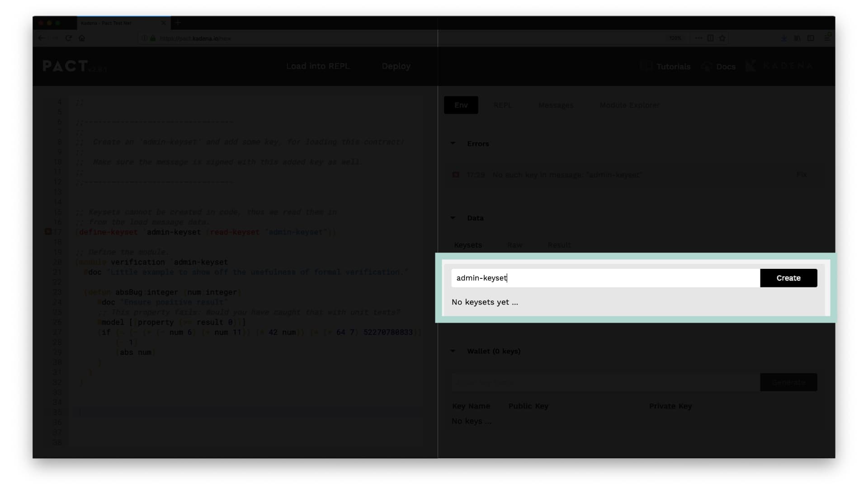Click the reader/pocket icon in address bar
Viewport: 868px width, 488px height.
point(710,38)
